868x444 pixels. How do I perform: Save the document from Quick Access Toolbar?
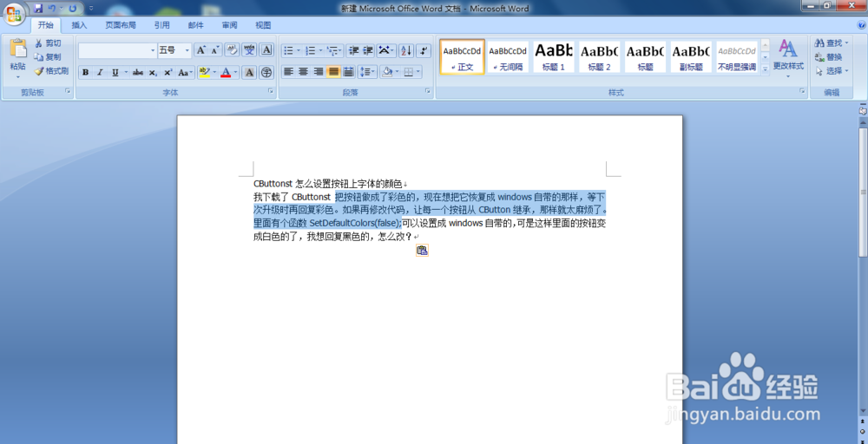click(x=38, y=9)
